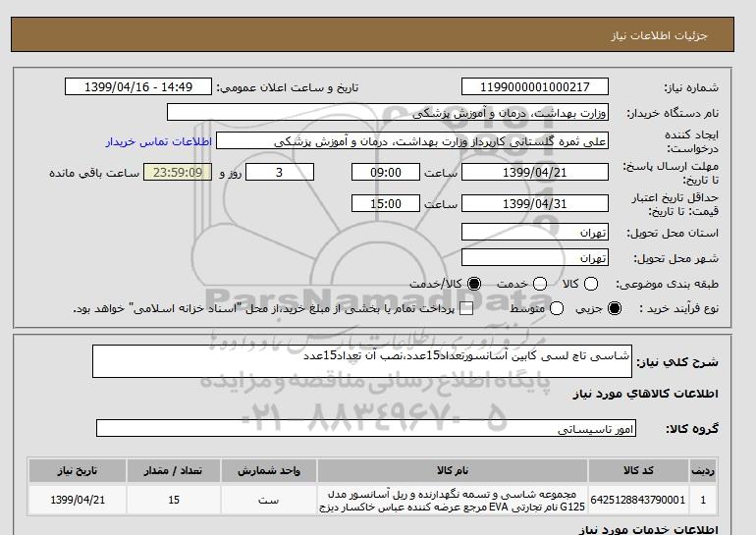Click the remaining days field showing 3
Image resolution: width=756 pixels, height=535 pixels.
coord(280,172)
